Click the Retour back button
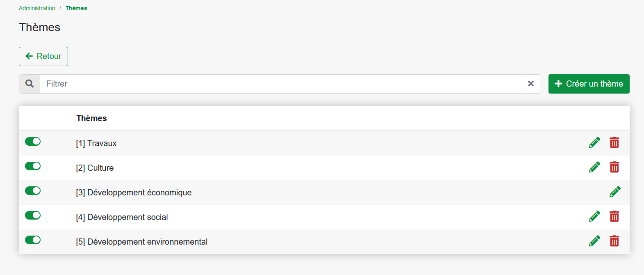The width and height of the screenshot is (644, 275). tap(43, 56)
